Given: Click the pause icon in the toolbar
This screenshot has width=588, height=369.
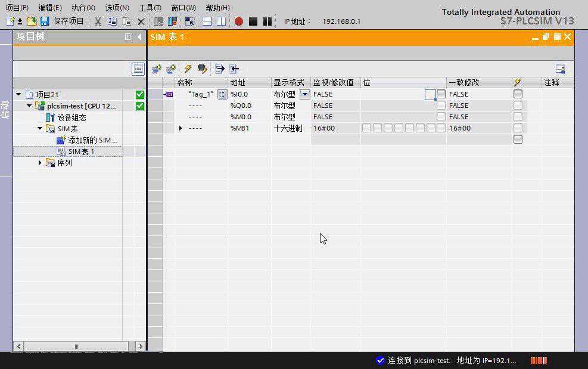Looking at the screenshot, I should point(267,21).
